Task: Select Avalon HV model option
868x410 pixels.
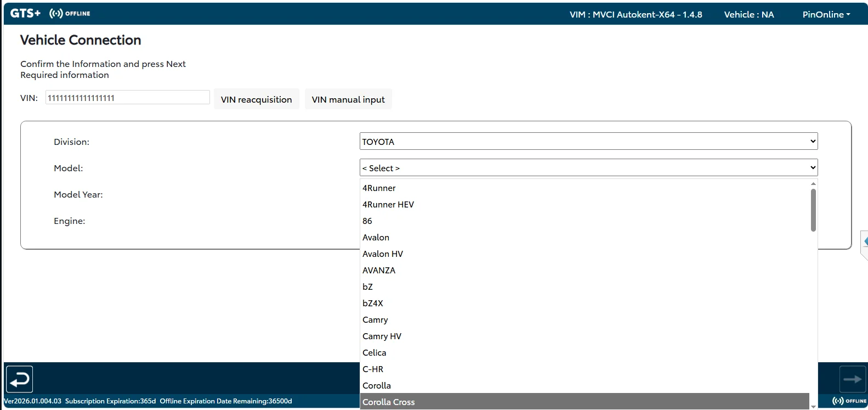Action: 585,254
